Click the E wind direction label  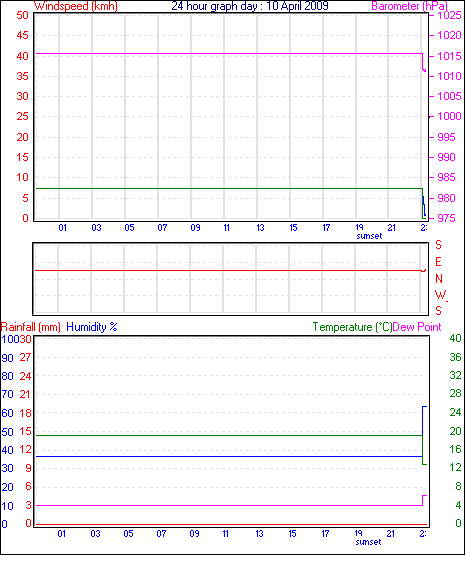(x=438, y=262)
